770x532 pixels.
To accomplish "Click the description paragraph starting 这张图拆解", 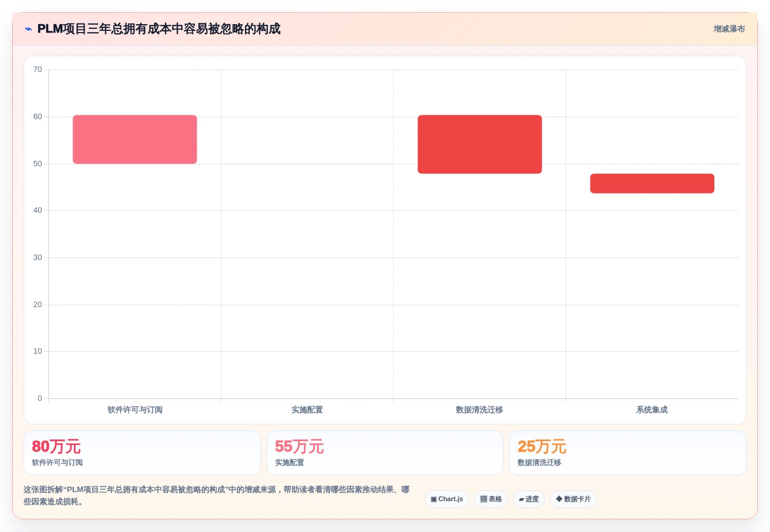I will (x=217, y=496).
